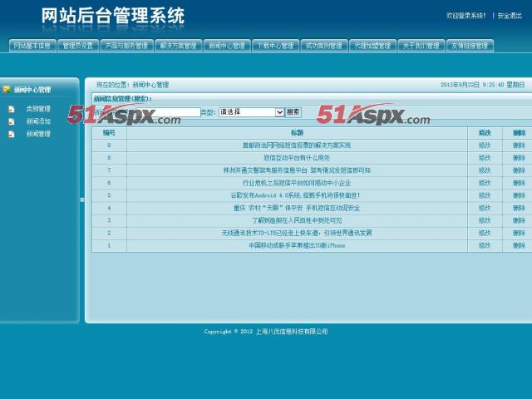Screen dimensions: 532x399
Task: Delete the TD-LTE news row via 删除
Action: coord(519,233)
